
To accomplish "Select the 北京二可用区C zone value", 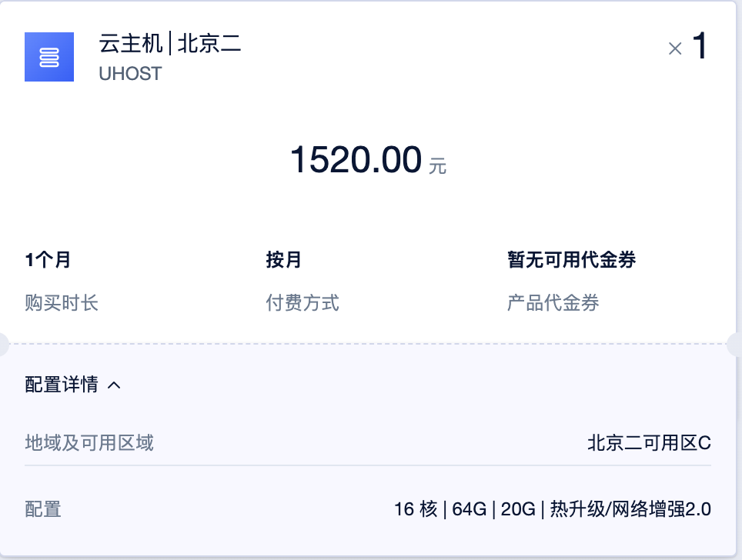I will coord(649,443).
